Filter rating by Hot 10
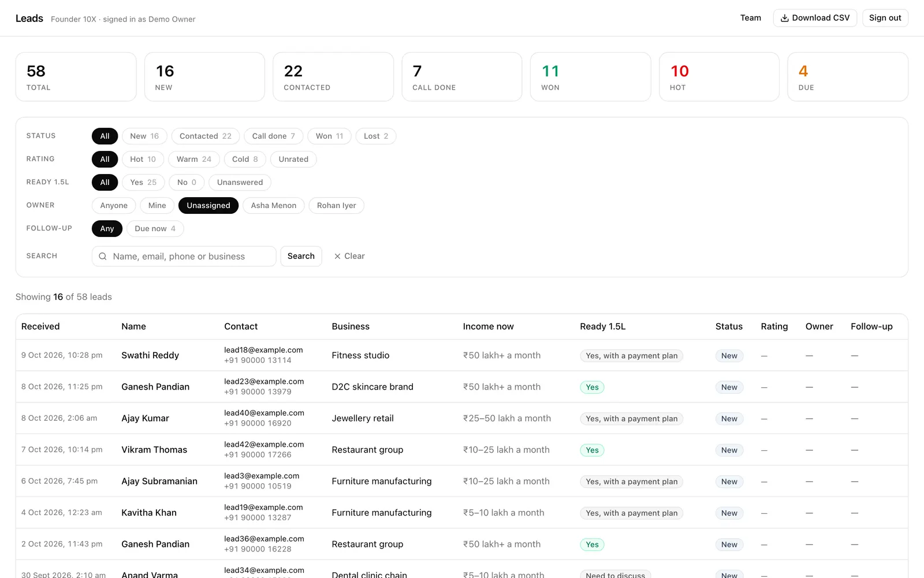The height and width of the screenshot is (578, 924). (143, 159)
